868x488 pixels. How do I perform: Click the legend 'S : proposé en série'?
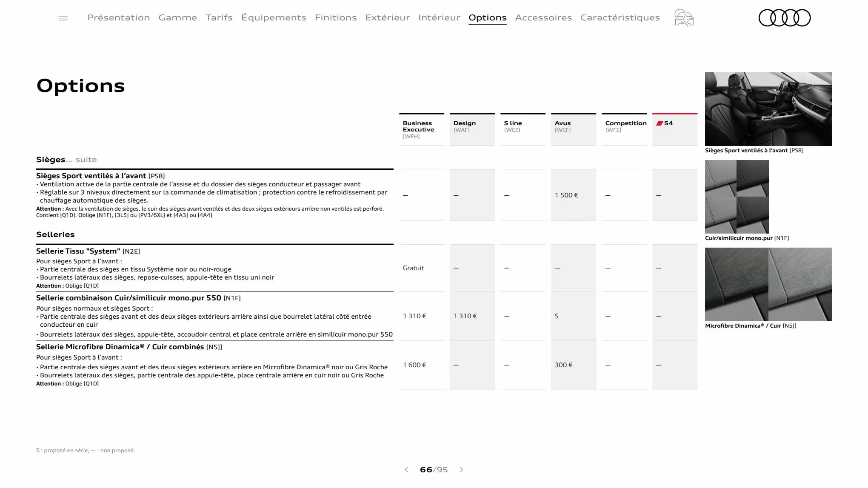(x=86, y=451)
